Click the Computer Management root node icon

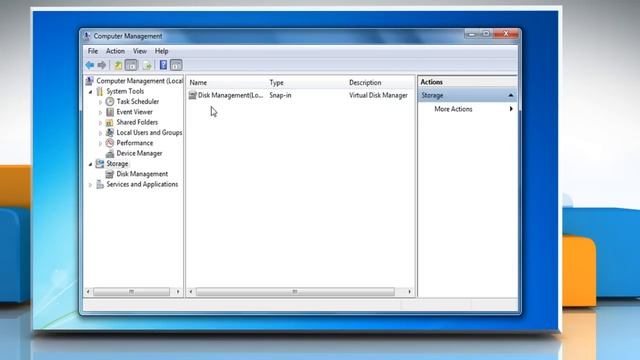point(89,81)
